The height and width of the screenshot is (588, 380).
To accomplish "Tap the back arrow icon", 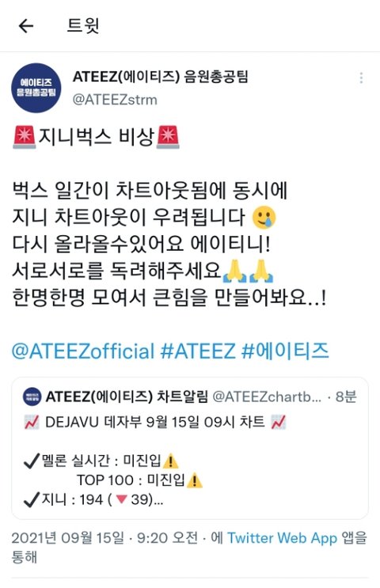I will point(26,26).
